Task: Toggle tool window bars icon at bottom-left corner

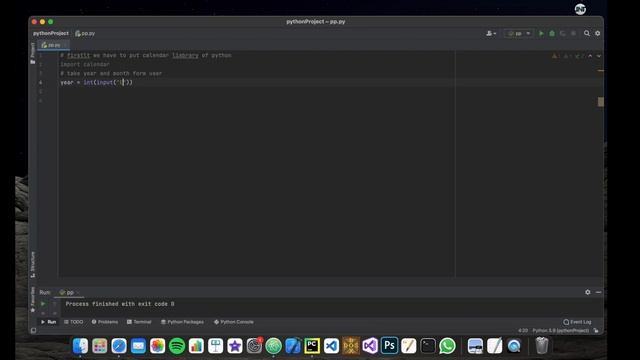Action: tap(33, 331)
